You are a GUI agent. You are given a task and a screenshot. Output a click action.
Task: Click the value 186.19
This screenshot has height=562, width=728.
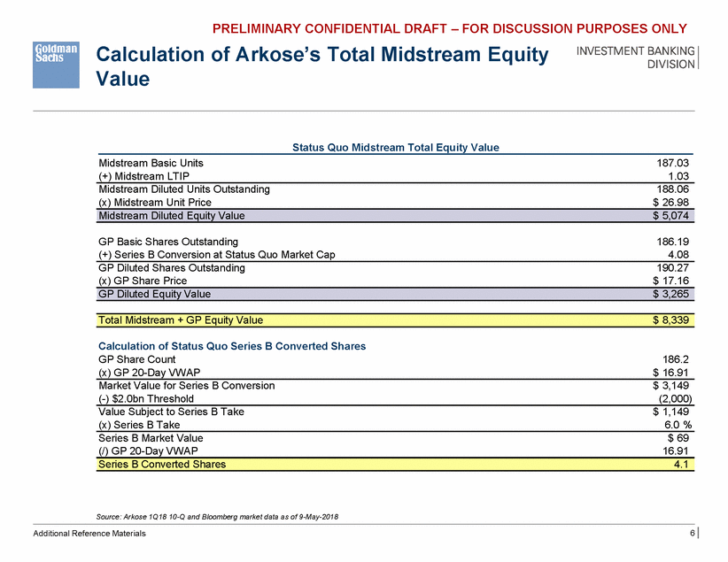click(673, 242)
